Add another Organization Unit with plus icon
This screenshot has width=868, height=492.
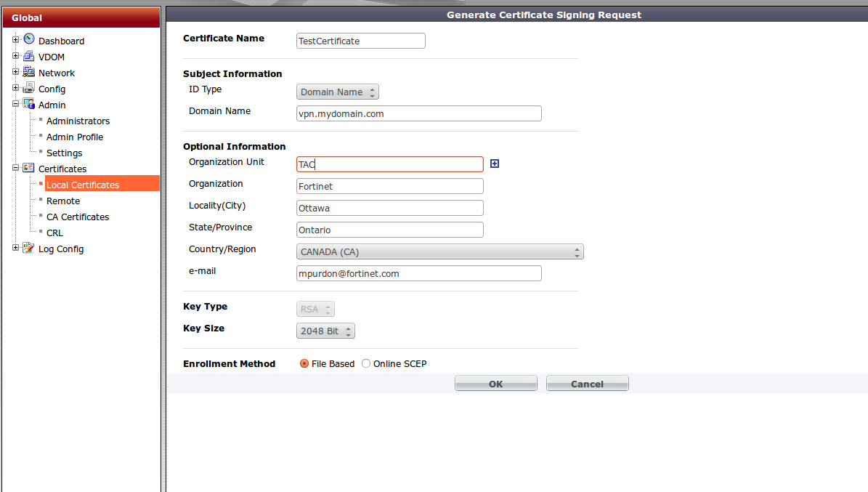pos(495,164)
